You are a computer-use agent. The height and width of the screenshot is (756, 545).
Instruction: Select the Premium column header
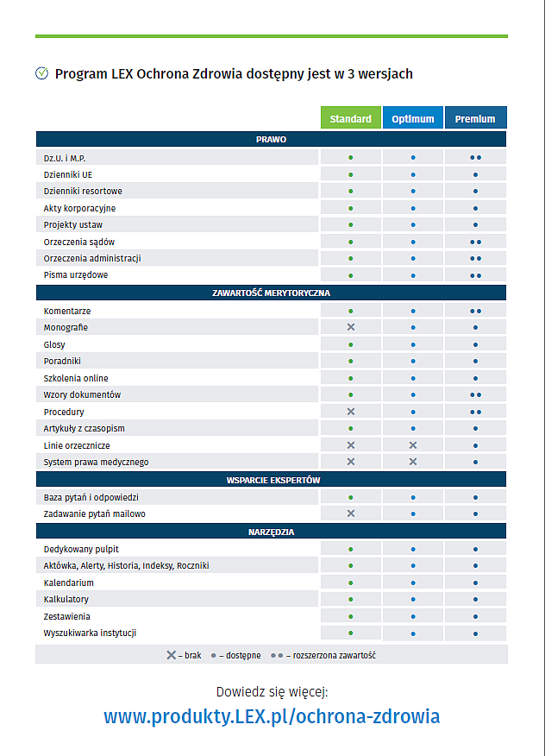pos(476,117)
